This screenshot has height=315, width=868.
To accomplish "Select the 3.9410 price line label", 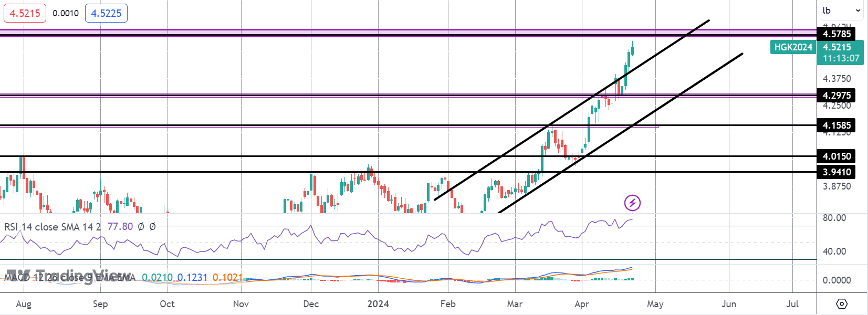I will pos(836,172).
